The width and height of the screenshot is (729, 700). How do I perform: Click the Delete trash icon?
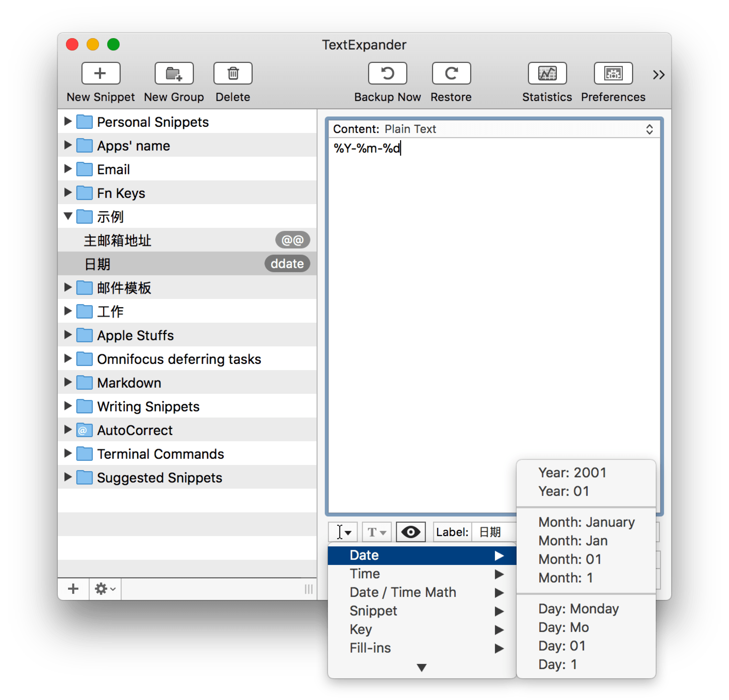233,73
